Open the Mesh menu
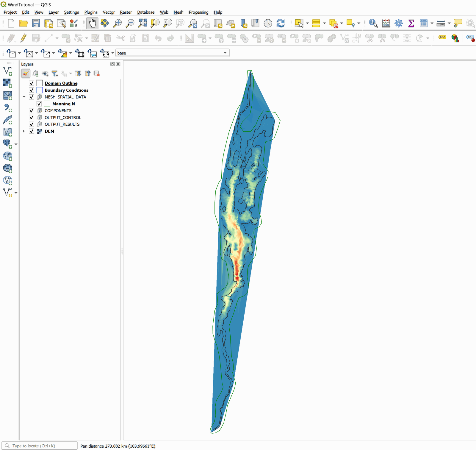This screenshot has height=450, width=476. (x=178, y=12)
